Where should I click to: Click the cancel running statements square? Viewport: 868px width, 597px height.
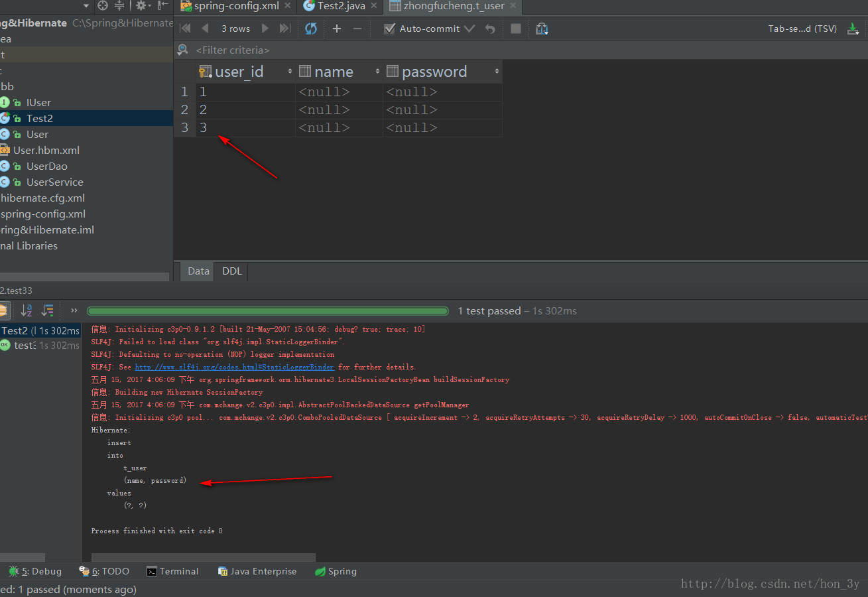[516, 29]
